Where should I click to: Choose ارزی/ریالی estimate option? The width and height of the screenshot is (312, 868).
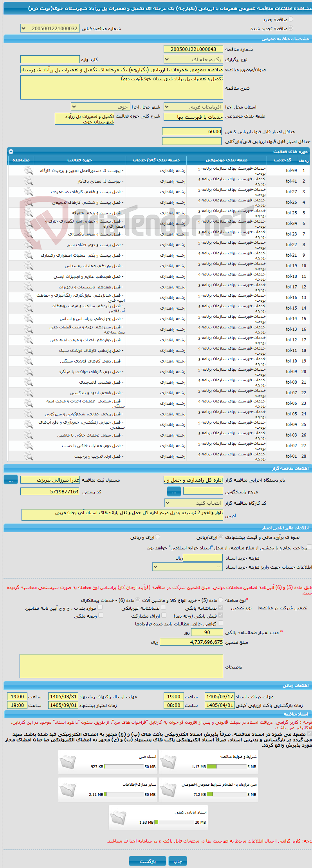(221, 537)
